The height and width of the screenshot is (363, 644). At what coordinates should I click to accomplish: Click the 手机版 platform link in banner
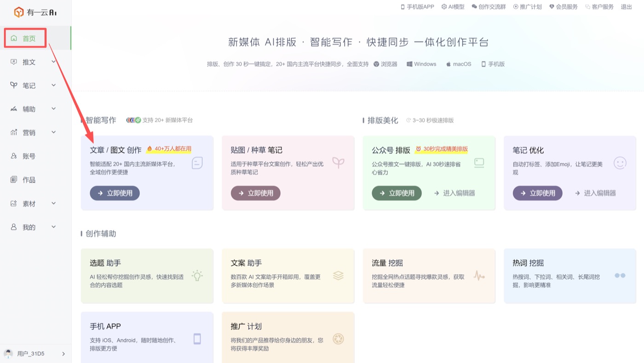[x=493, y=64]
